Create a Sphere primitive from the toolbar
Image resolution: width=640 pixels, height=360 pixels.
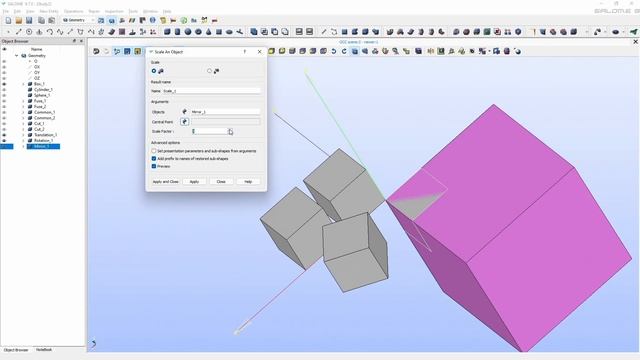click(188, 31)
